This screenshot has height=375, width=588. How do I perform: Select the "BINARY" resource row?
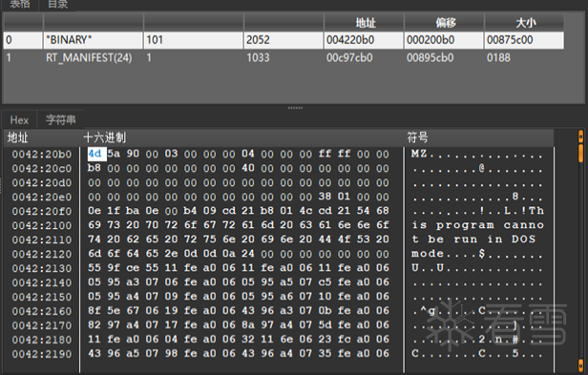tap(283, 40)
